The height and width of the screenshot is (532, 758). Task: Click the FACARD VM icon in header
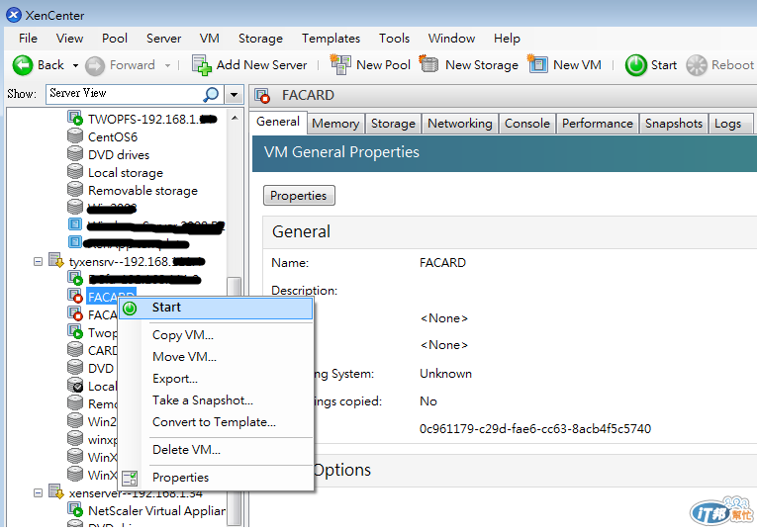262,95
